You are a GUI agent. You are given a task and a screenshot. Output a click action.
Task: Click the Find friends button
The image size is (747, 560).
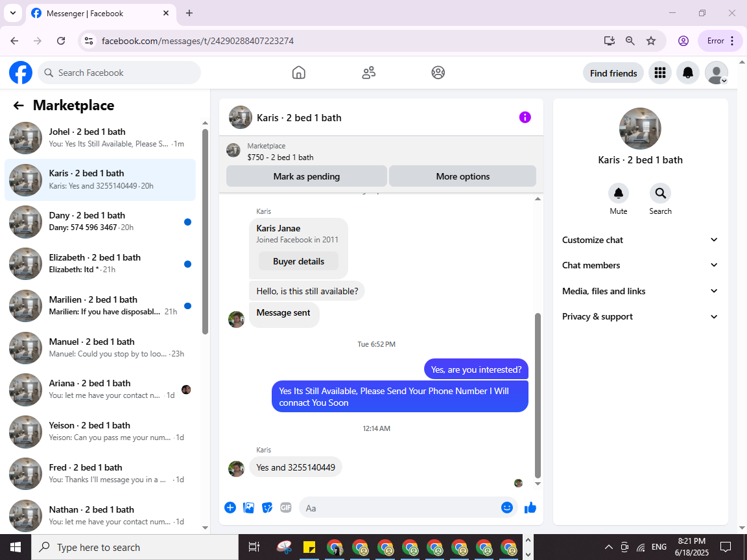point(613,73)
